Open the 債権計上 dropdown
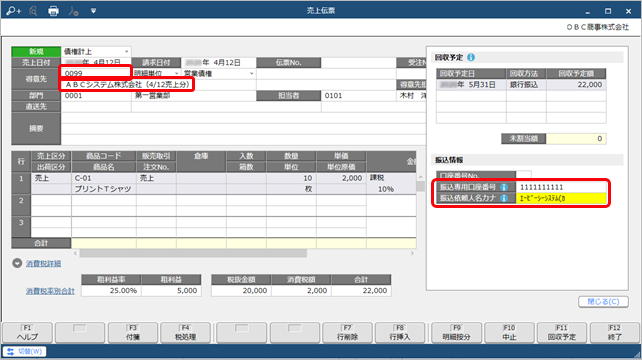The image size is (642, 360). 127,52
